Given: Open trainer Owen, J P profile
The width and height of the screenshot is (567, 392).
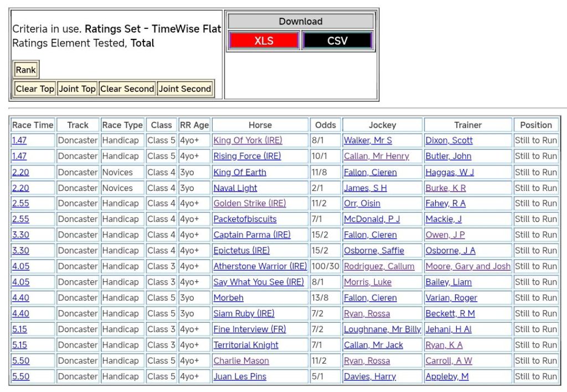Looking at the screenshot, I should 445,235.
